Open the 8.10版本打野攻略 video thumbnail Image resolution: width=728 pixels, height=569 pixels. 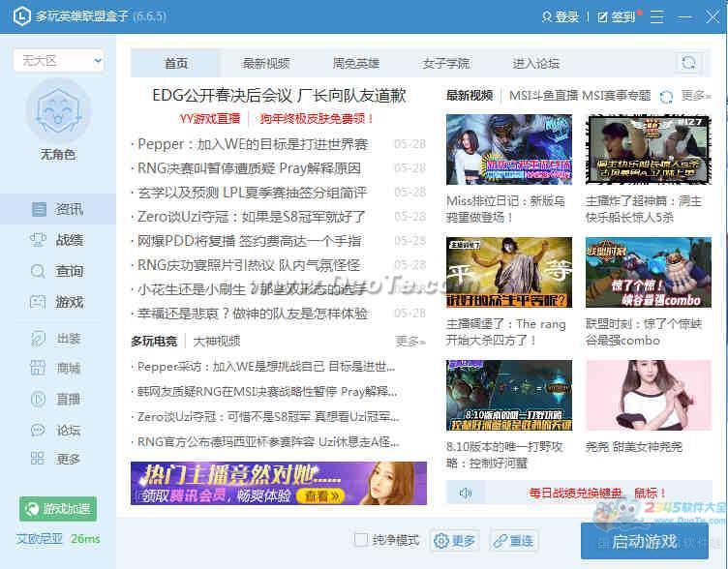(509, 395)
